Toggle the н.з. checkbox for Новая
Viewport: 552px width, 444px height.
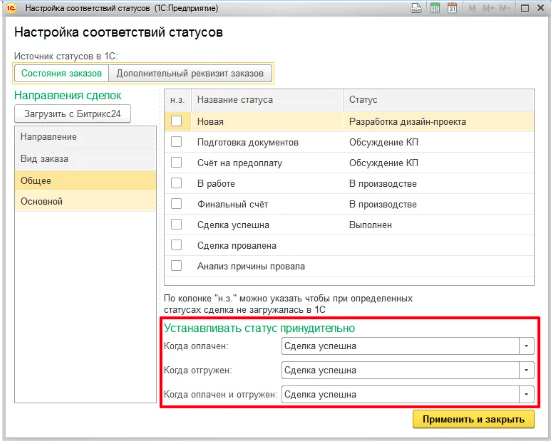coord(176,121)
